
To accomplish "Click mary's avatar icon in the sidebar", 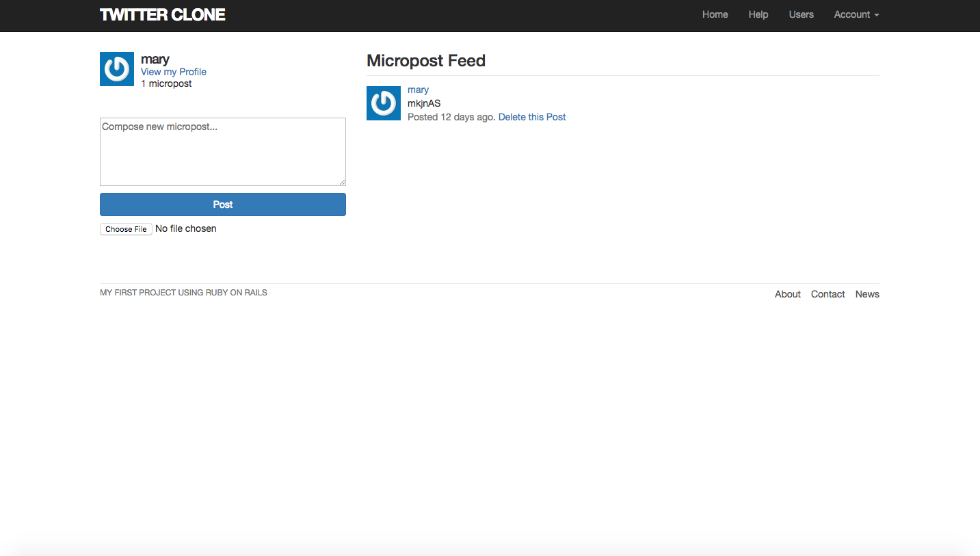I will tap(117, 69).
